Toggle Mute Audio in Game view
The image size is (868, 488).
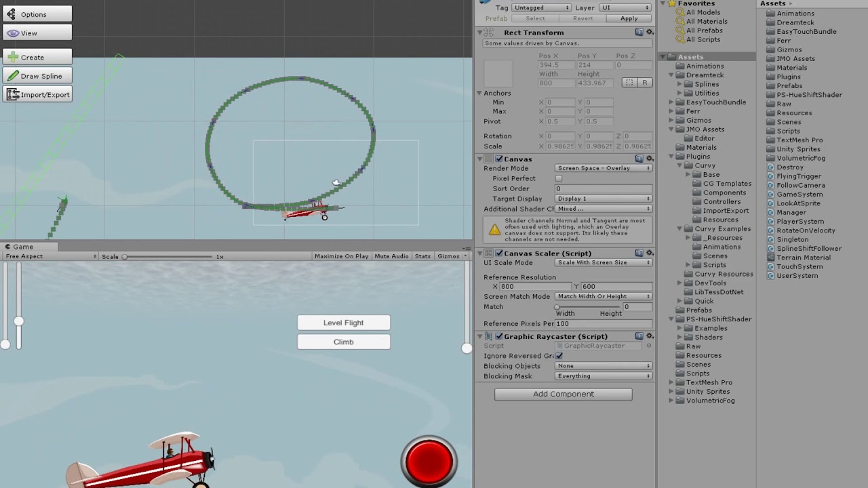click(391, 256)
